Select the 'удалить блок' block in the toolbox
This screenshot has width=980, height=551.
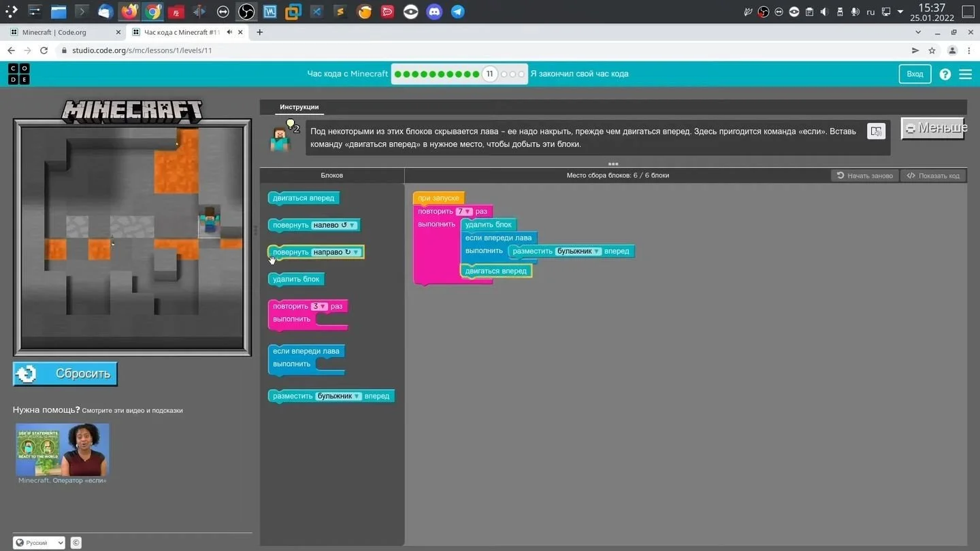pyautogui.click(x=296, y=279)
